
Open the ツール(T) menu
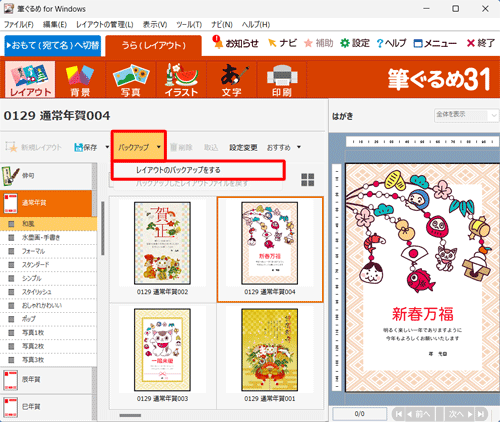(189, 25)
